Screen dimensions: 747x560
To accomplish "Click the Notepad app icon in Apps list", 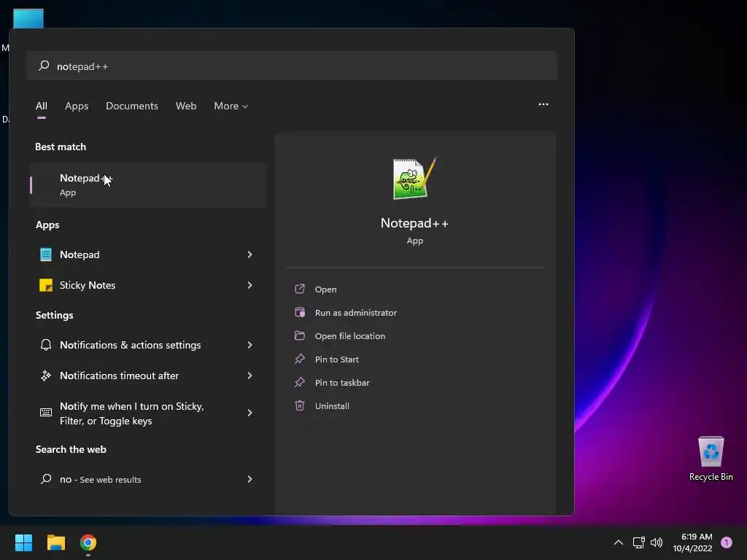I will (46, 254).
